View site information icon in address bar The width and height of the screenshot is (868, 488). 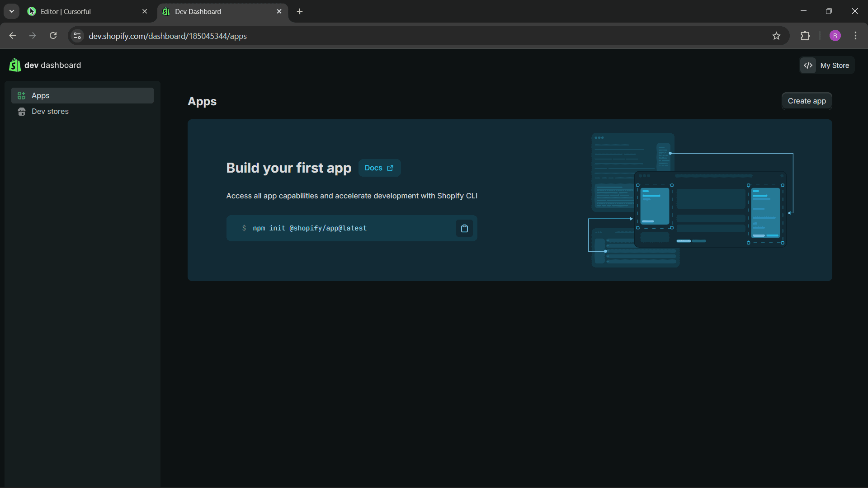(x=77, y=36)
